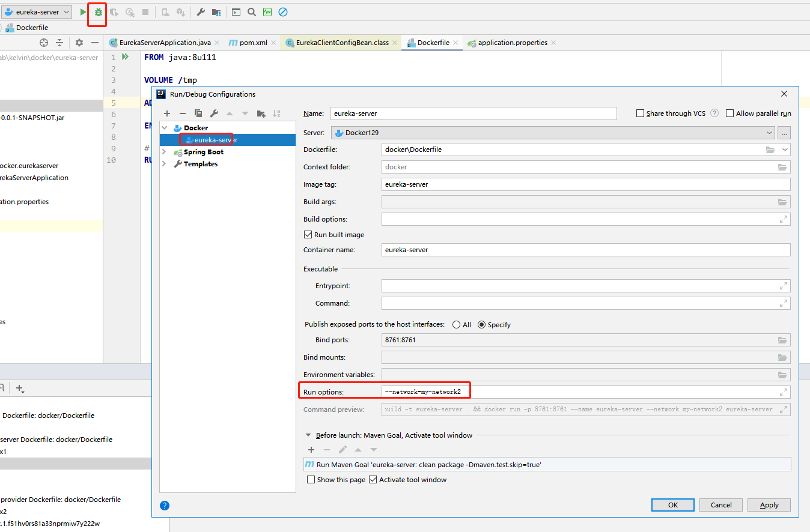Open the Server Docker129 dropdown

click(770, 133)
